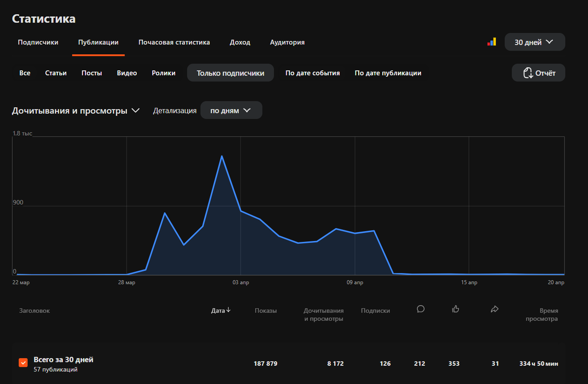Click the likes total 353
The width and height of the screenshot is (588, 384).
[x=454, y=364]
